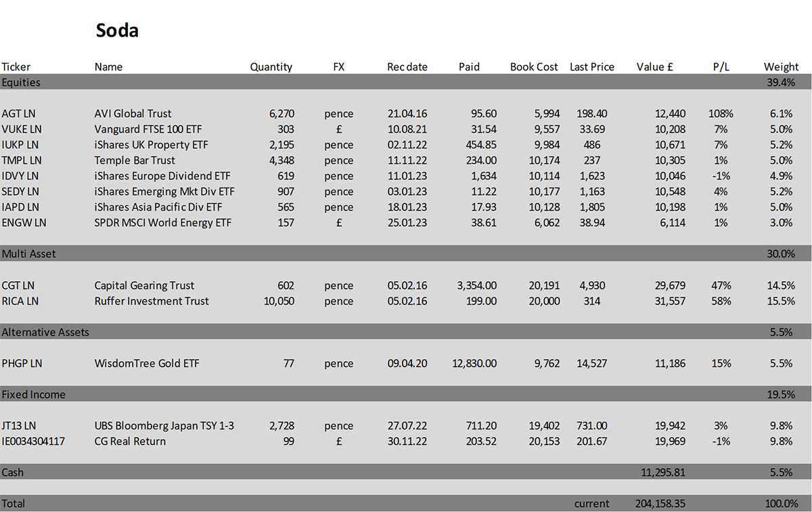
Task: Select the 14,527 last price cell
Action: (592, 363)
